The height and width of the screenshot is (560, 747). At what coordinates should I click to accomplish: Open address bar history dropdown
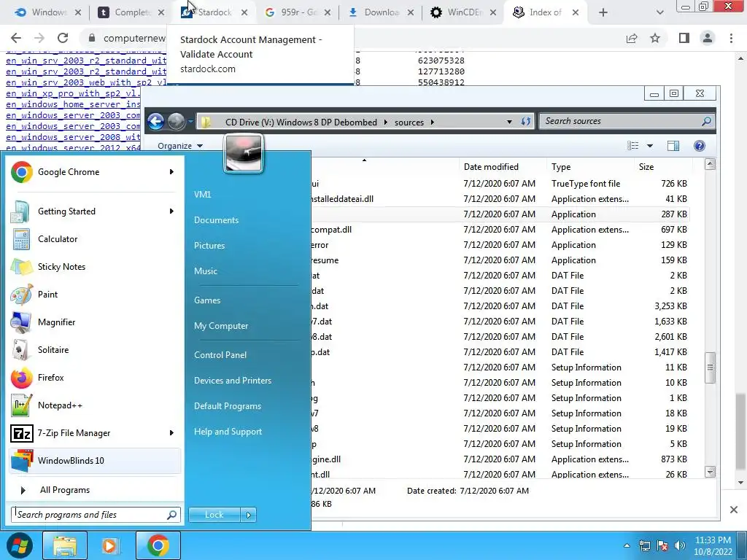509,122
